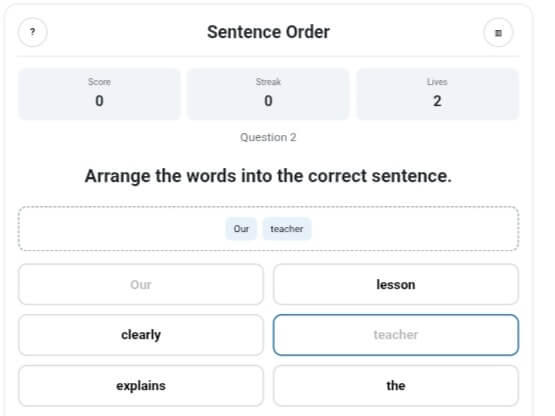Click the Streak stat card
Screen dimensions: 555x416
click(x=268, y=94)
